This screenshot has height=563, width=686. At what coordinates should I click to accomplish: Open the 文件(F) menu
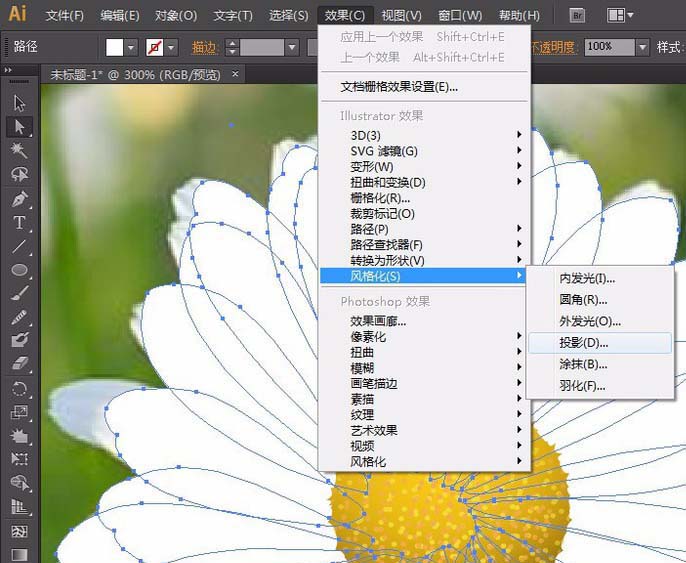point(65,16)
